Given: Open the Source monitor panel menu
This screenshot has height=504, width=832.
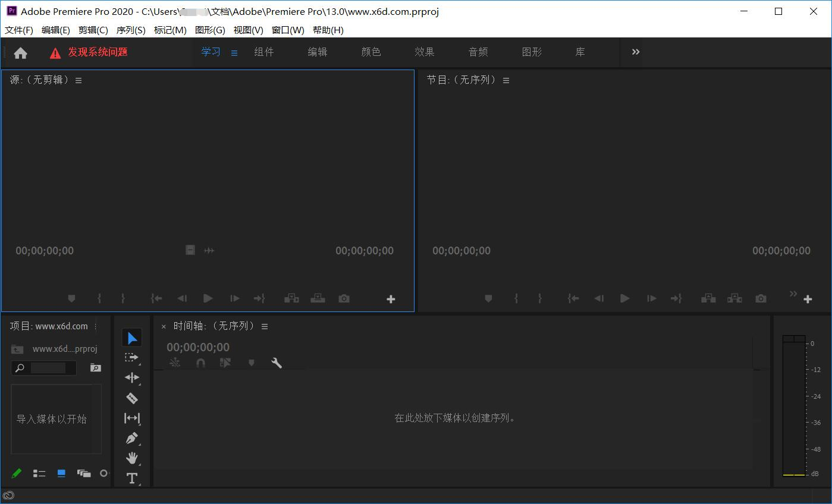Looking at the screenshot, I should point(79,80).
